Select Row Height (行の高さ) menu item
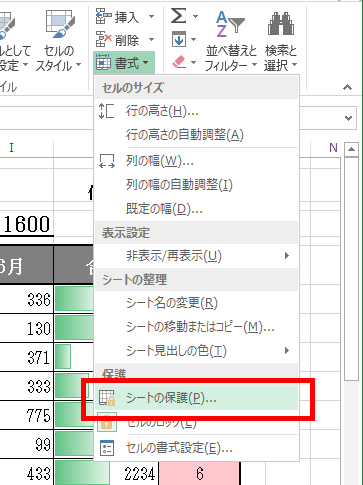The width and height of the screenshot is (363, 485). [x=197, y=111]
